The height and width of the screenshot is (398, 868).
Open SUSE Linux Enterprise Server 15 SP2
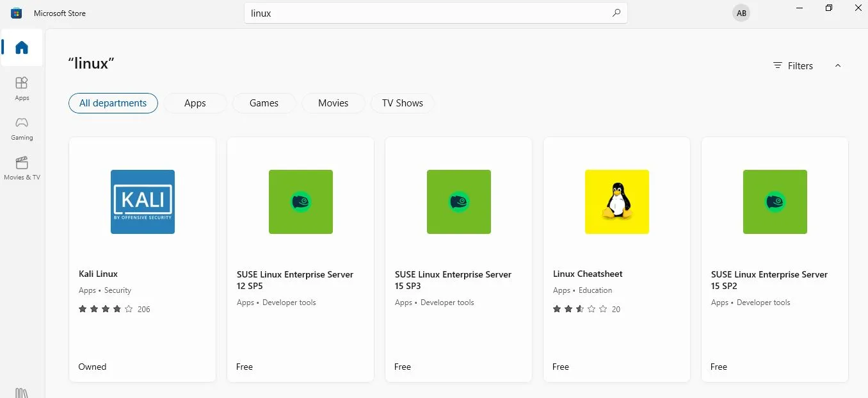769,280
